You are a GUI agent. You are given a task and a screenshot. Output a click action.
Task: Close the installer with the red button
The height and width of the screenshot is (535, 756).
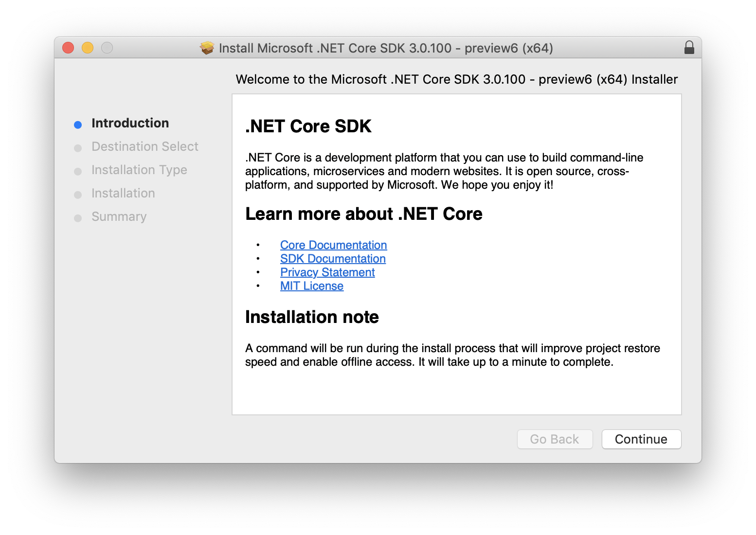(68, 48)
